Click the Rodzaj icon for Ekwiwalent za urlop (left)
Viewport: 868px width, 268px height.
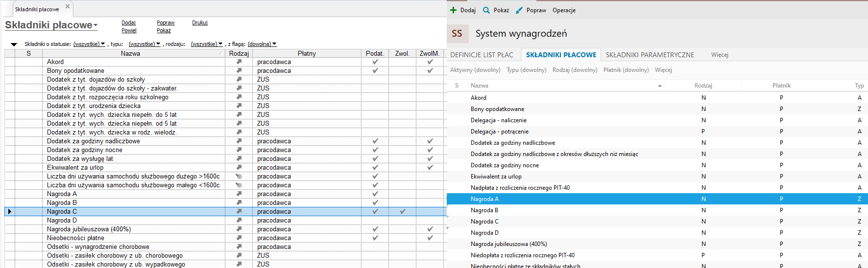239,168
